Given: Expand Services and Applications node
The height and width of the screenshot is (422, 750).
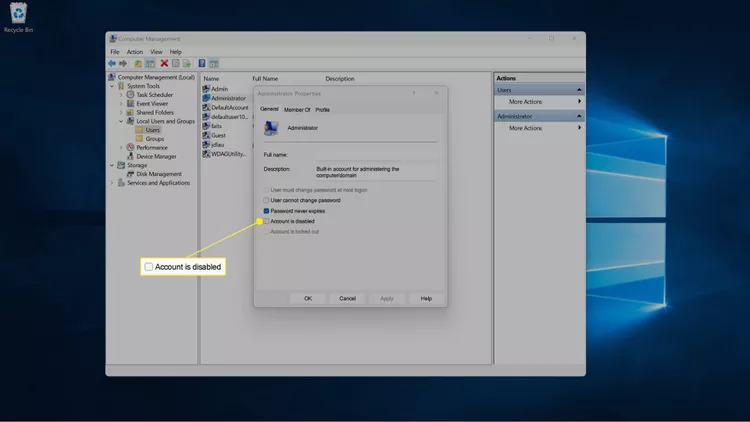Looking at the screenshot, I should pos(113,183).
